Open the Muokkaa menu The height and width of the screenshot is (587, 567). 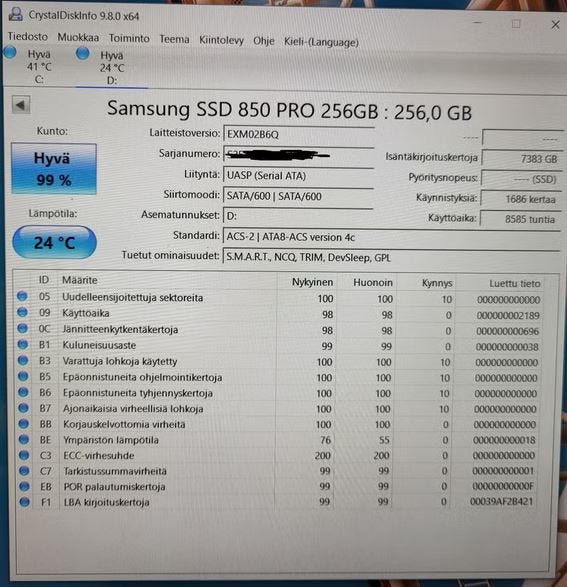[78, 38]
